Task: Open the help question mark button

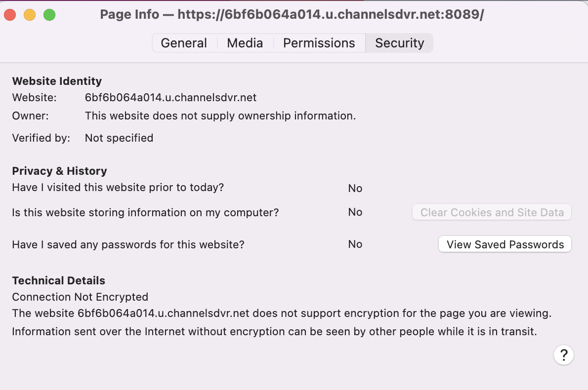Action: [x=564, y=354]
